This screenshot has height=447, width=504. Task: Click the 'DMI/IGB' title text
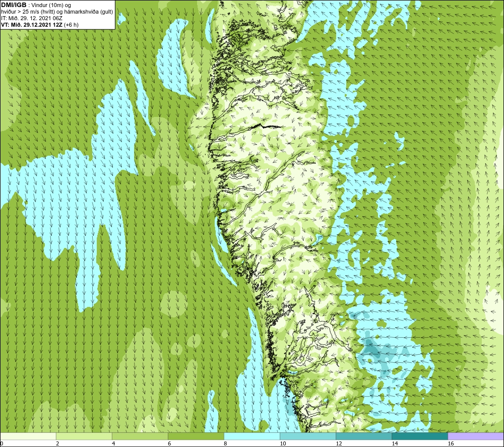coord(14,5)
